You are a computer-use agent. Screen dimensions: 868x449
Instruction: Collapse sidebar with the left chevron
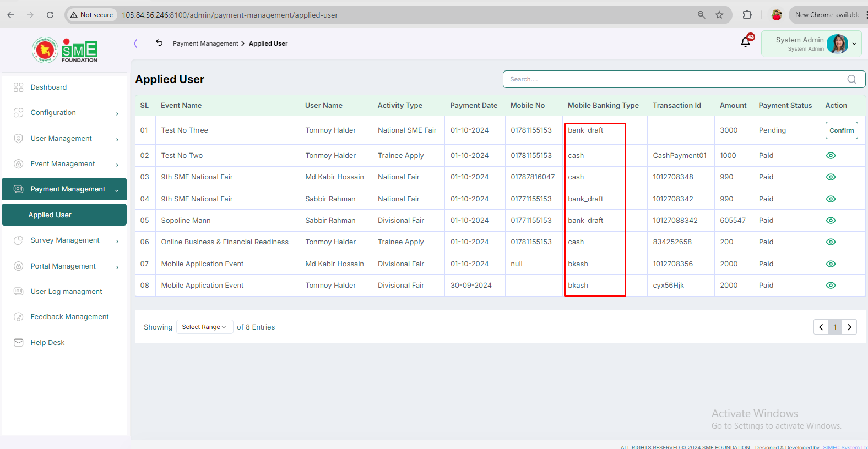click(135, 43)
